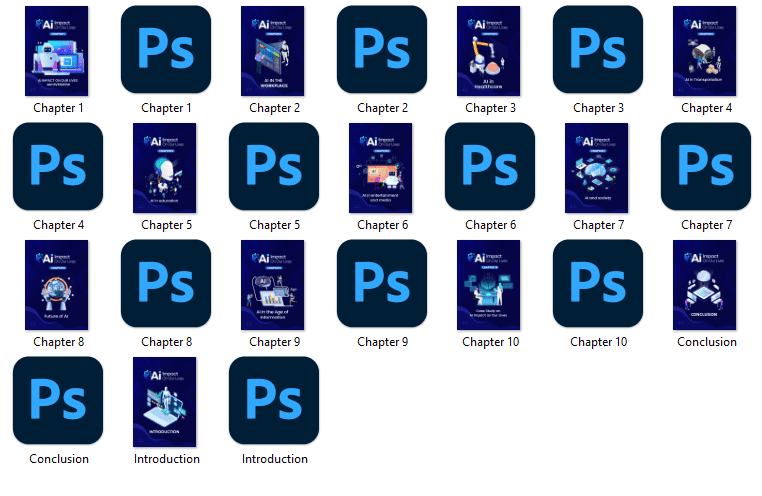Select the Chapter 9 Photoshop file icon

click(382, 284)
